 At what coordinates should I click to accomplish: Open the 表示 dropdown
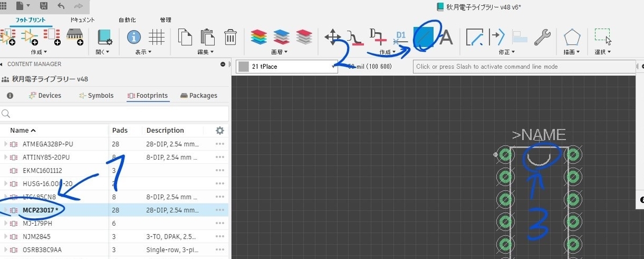point(143,52)
